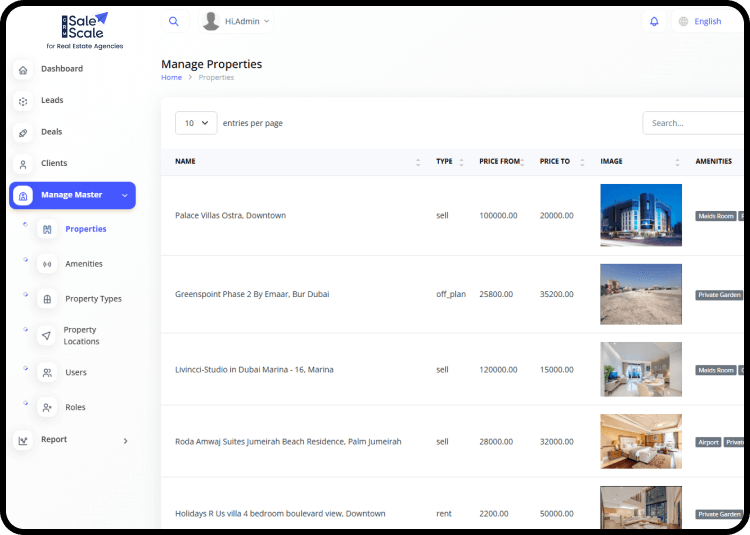Click the Amenities icon in sidebar
The height and width of the screenshot is (535, 750).
(47, 264)
